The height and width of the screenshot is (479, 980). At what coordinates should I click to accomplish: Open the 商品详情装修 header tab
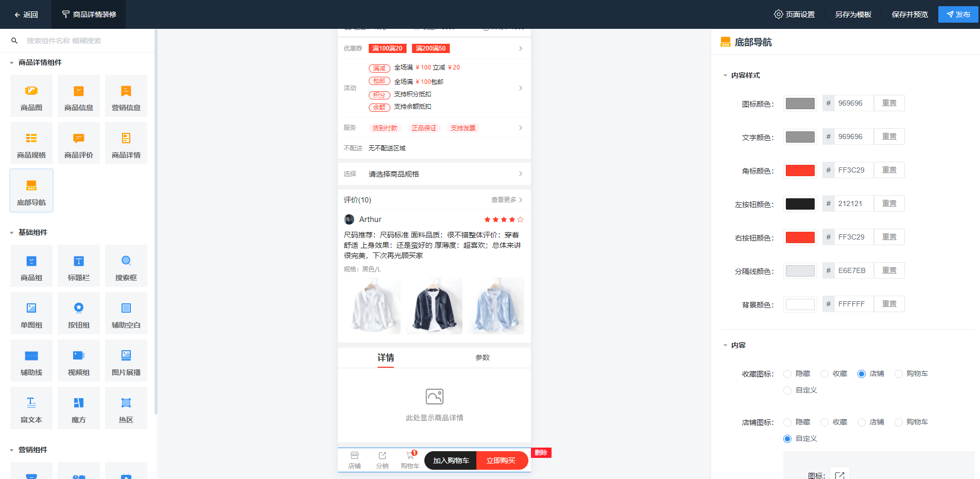(89, 14)
